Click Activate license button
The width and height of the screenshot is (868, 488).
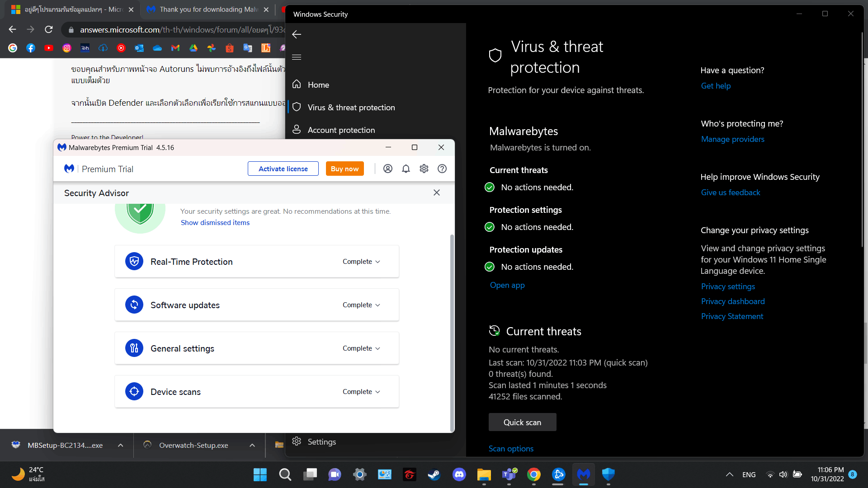click(283, 169)
